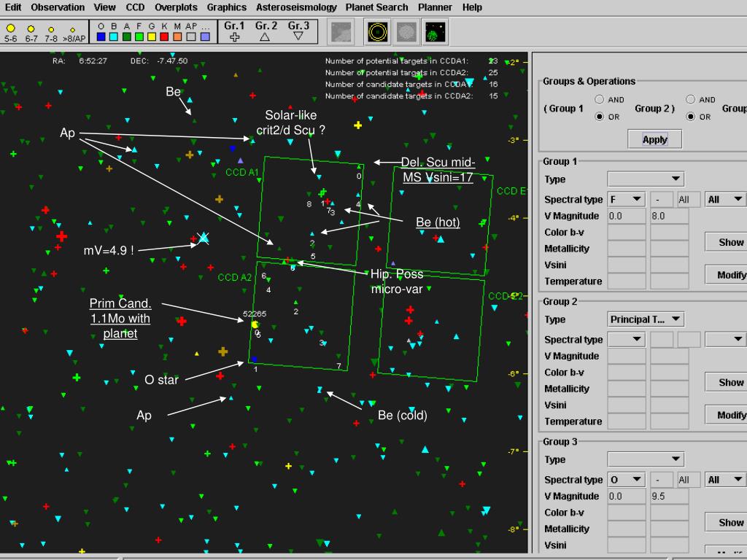Viewport: 747px width, 560px height.
Task: Open the Planner menu
Action: tap(435, 7)
